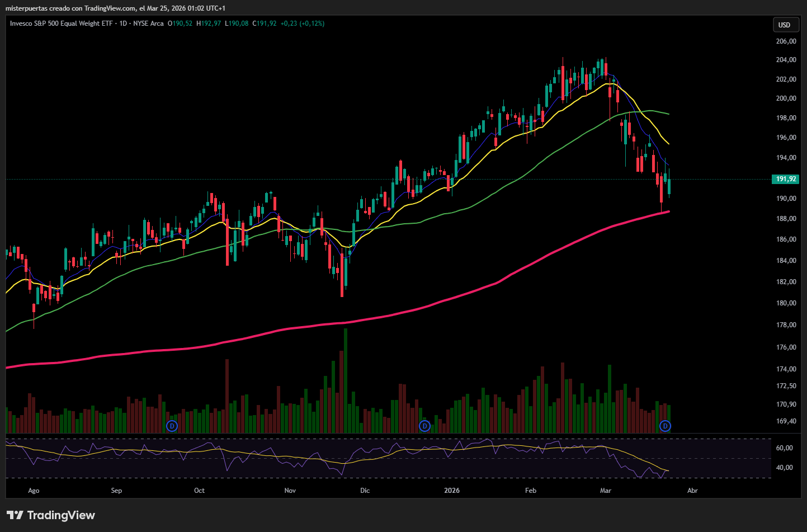
Task: Click the 184,00 price axis label
Action: pos(786,261)
